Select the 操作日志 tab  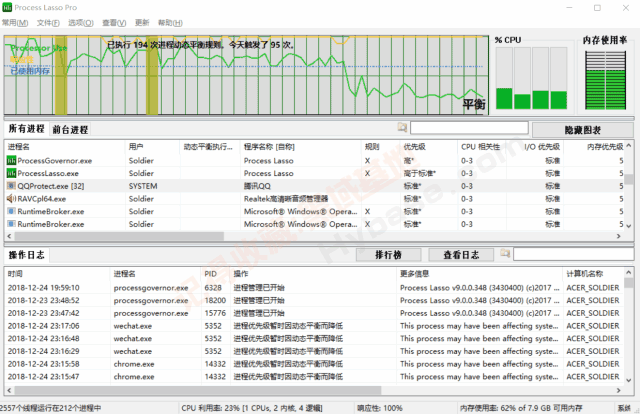point(27,255)
